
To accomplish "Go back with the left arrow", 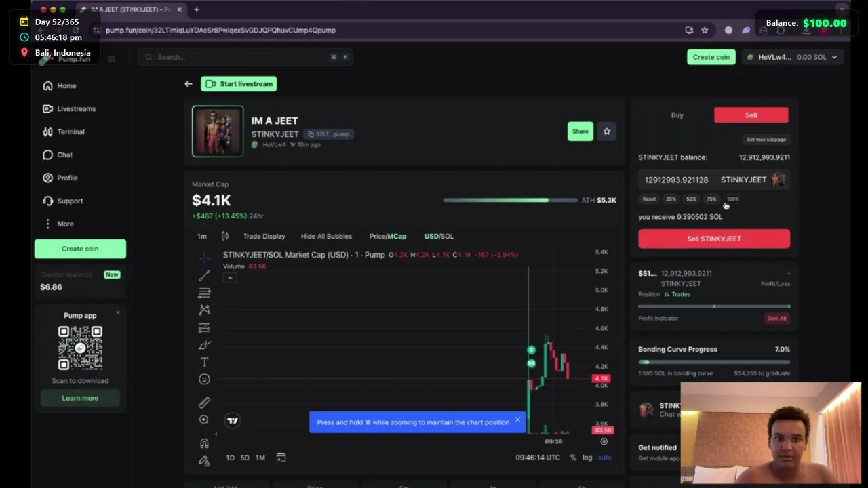I will coord(188,84).
